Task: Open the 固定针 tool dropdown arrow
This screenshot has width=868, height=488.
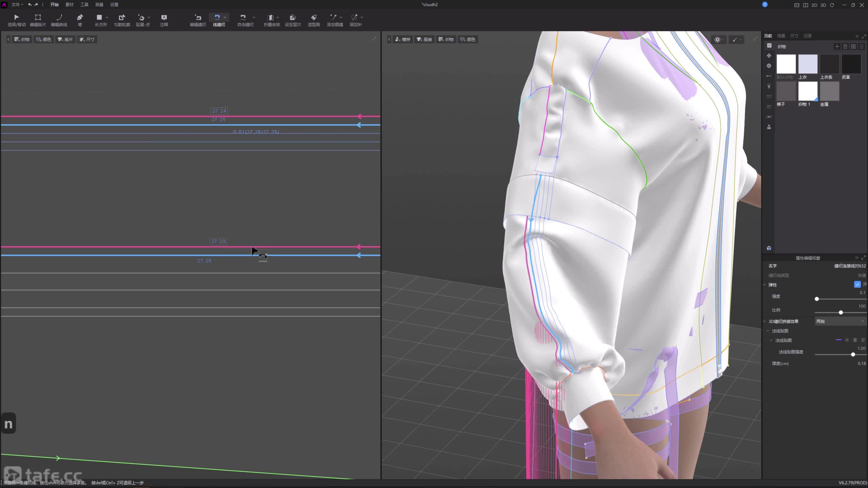Action: click(362, 17)
